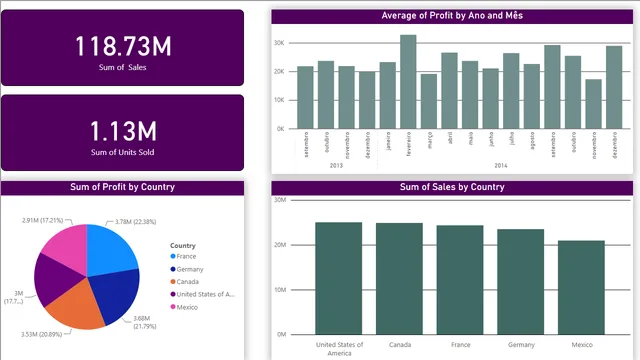The image size is (640, 360).
Task: Click the 'France' axis label under sales chart
Action: click(x=461, y=345)
